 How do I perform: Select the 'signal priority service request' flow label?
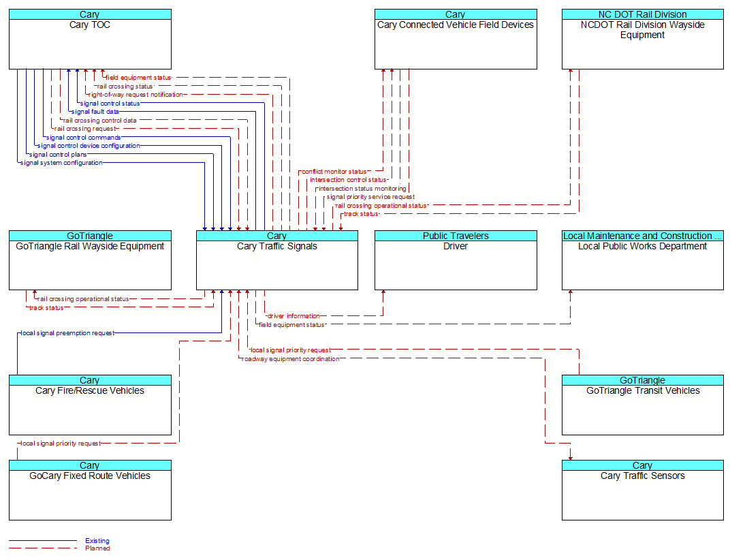[x=370, y=197]
